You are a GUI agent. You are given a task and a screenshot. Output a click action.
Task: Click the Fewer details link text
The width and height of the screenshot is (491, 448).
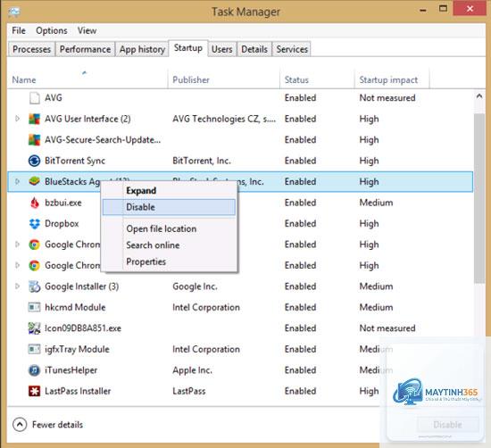point(57,425)
